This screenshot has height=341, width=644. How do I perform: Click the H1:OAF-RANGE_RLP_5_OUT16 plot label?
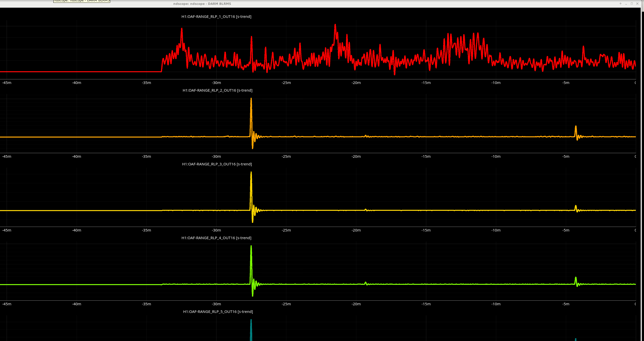tap(218, 312)
